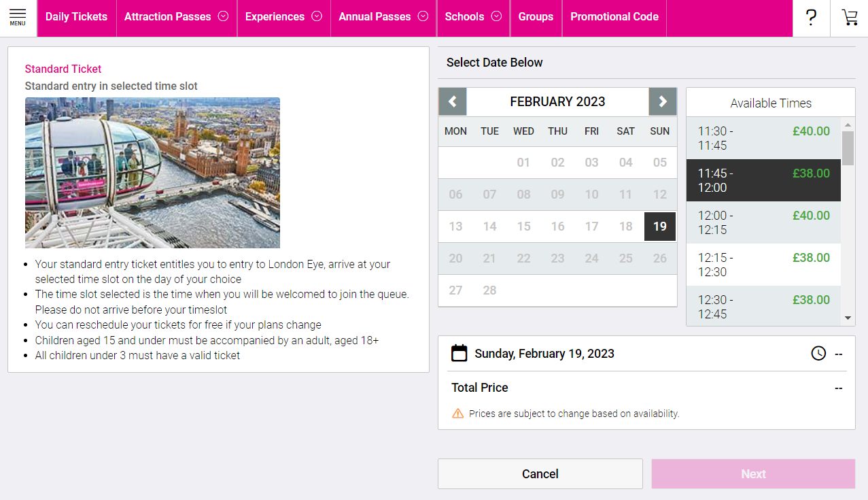The width and height of the screenshot is (868, 500).
Task: Click the price warning triangle icon
Action: point(458,413)
